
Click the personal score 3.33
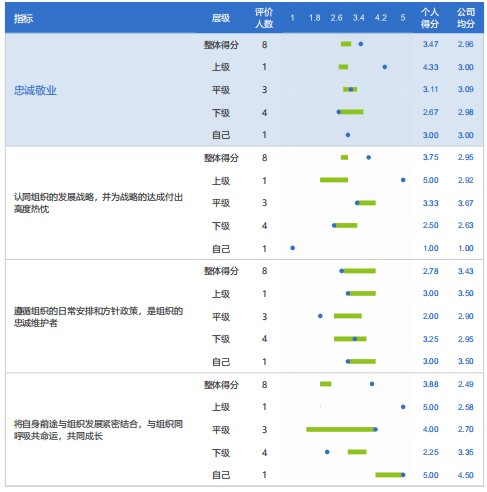pyautogui.click(x=431, y=203)
